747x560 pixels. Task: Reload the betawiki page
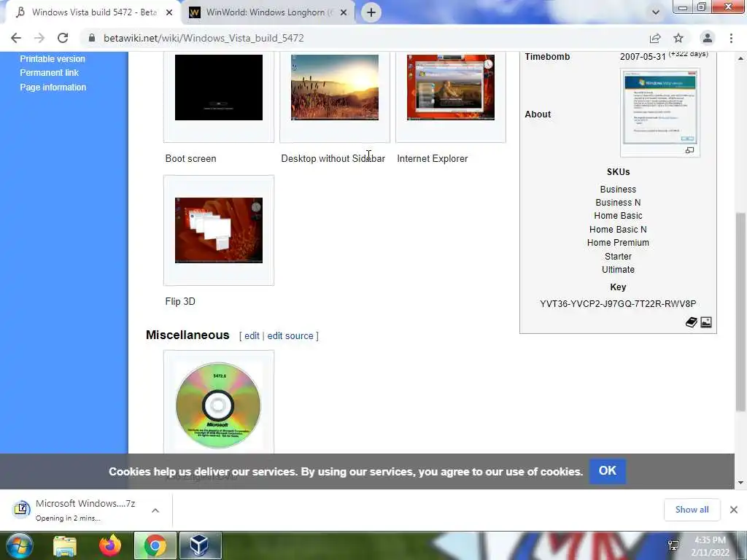(63, 38)
